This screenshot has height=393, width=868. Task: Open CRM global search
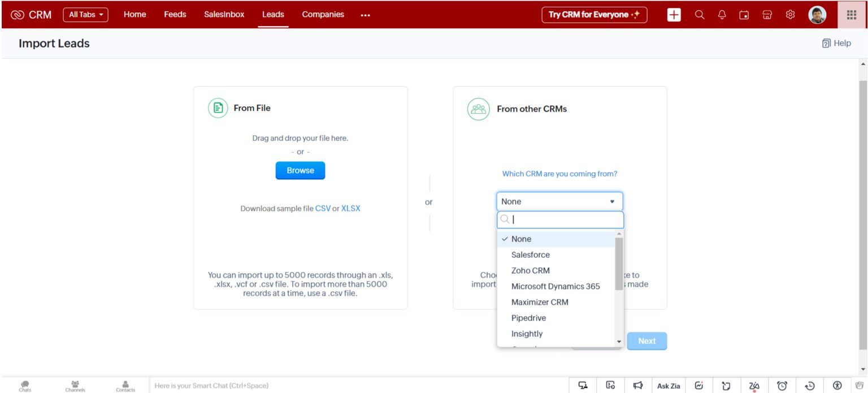pyautogui.click(x=699, y=14)
